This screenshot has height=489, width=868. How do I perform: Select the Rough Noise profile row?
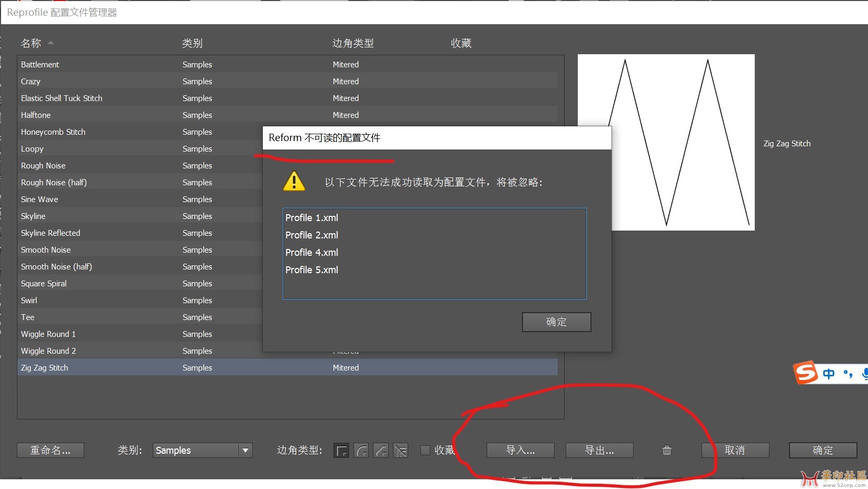pyautogui.click(x=140, y=165)
